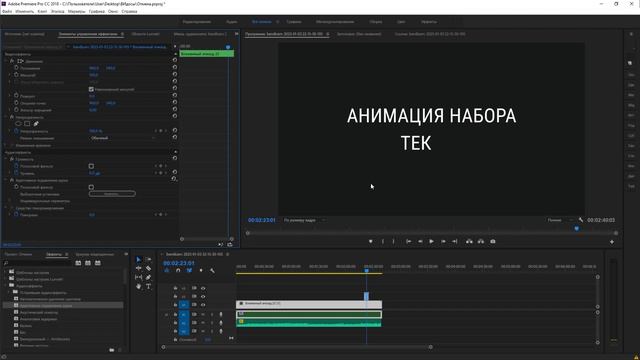Play the clip from the Program monitor
The image size is (640, 360).
tap(431, 242)
